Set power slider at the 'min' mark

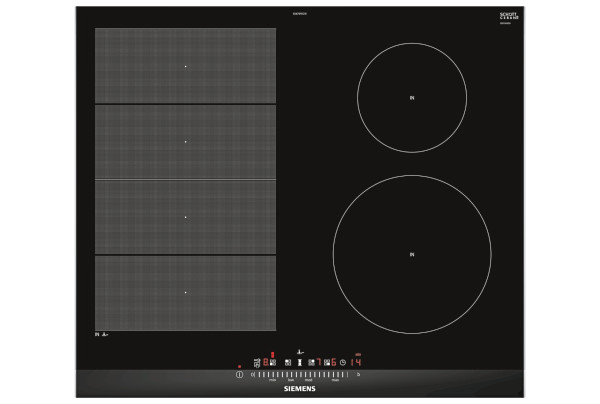[272, 380]
